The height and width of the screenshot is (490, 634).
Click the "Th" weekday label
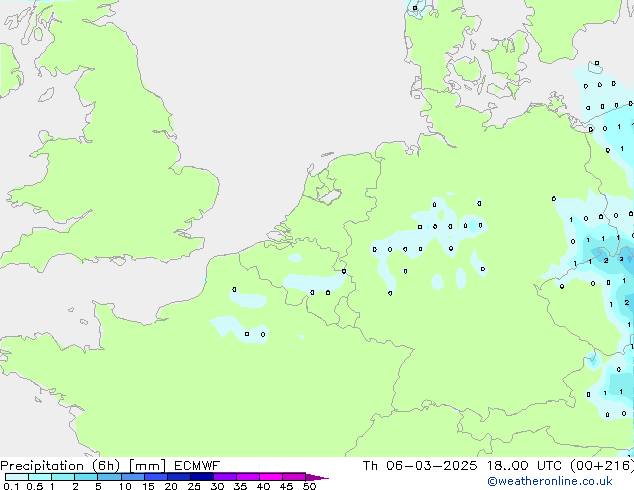point(370,466)
